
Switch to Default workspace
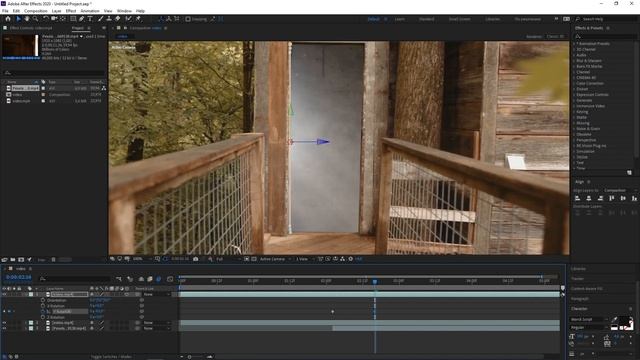(373, 19)
